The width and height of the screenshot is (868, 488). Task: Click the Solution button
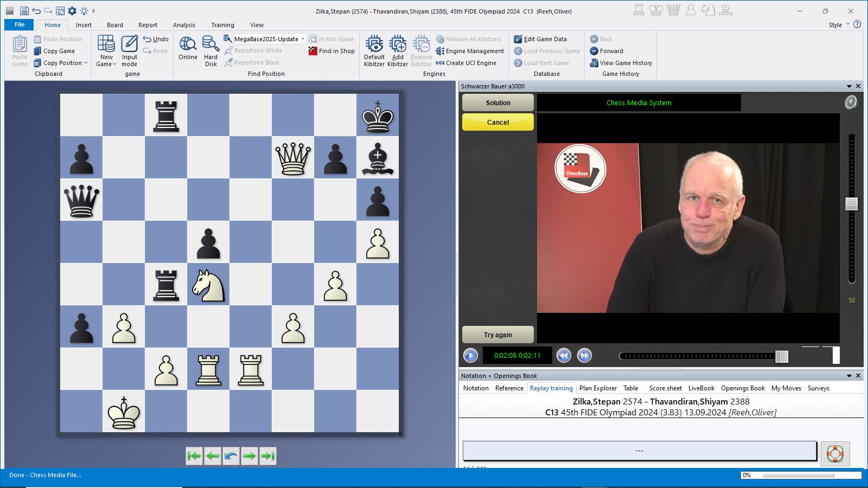coord(497,103)
